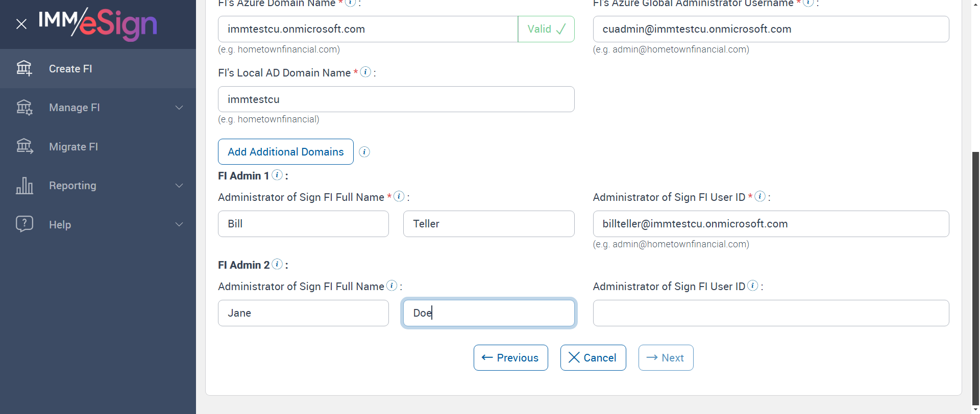Expand the Reporting menu chevron
The image size is (980, 414).
(x=179, y=186)
